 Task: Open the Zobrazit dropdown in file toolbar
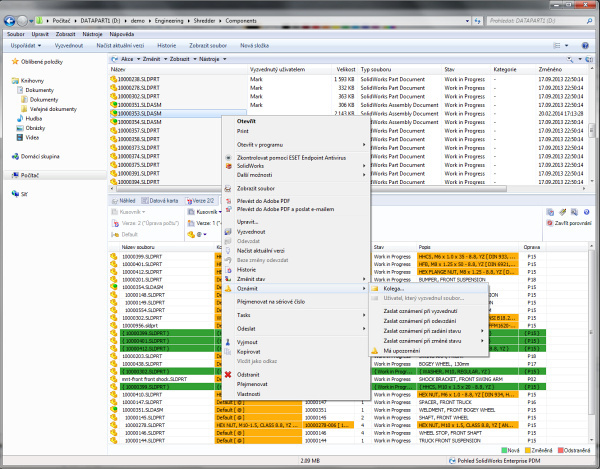coord(183,59)
